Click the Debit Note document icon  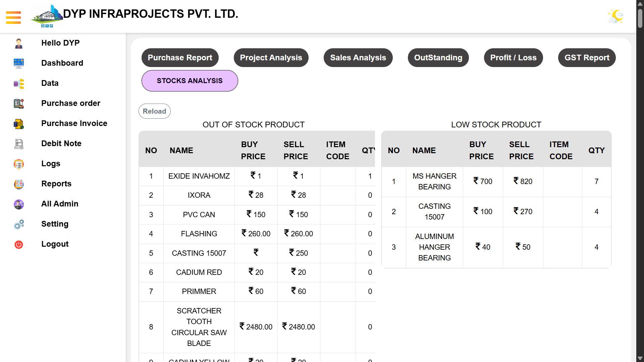19,144
